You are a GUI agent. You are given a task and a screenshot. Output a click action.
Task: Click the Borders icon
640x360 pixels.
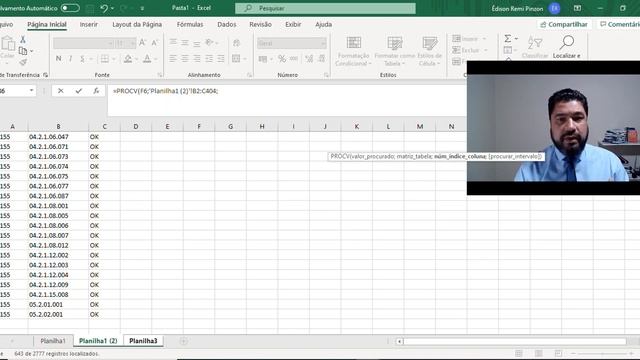(105, 59)
